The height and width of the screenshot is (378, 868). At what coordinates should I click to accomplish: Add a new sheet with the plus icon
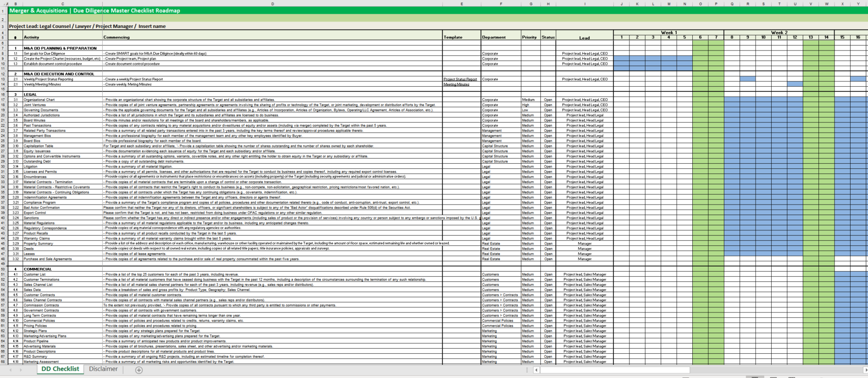point(139,370)
